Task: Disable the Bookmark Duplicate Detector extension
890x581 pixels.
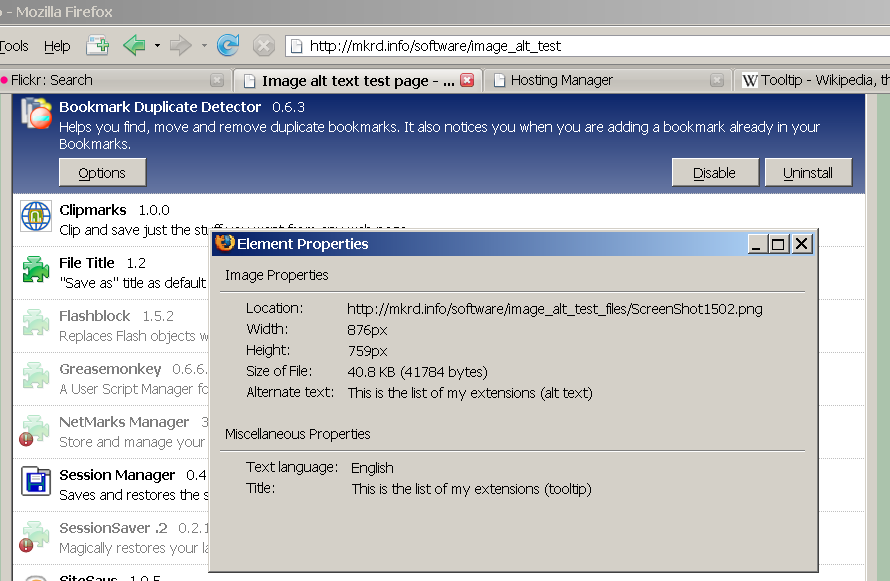Action: coord(715,172)
